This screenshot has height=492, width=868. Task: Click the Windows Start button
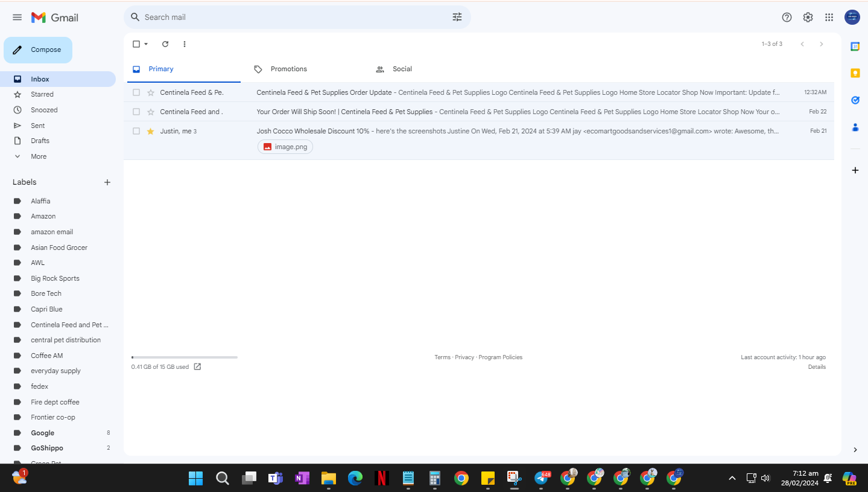point(195,478)
